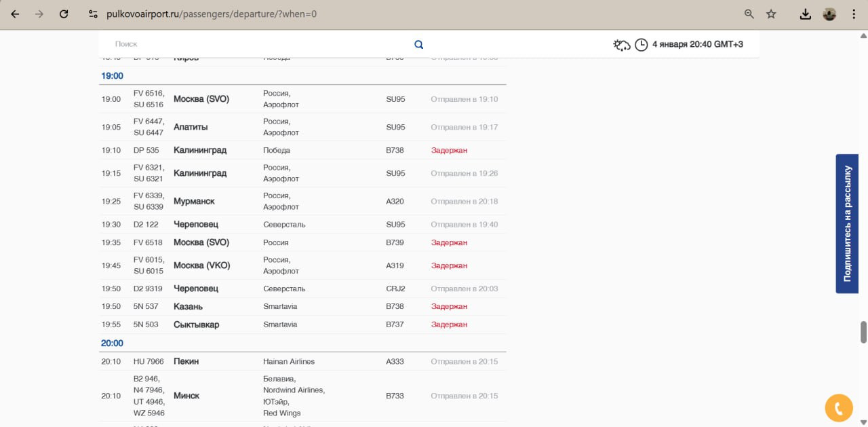Bookmark this page with the star icon
The width and height of the screenshot is (868, 427).
pos(771,14)
